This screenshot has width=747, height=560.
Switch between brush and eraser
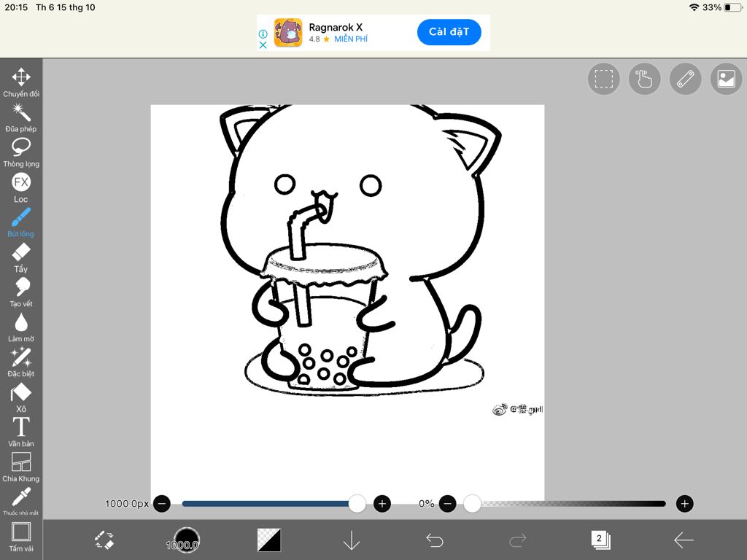(x=104, y=540)
